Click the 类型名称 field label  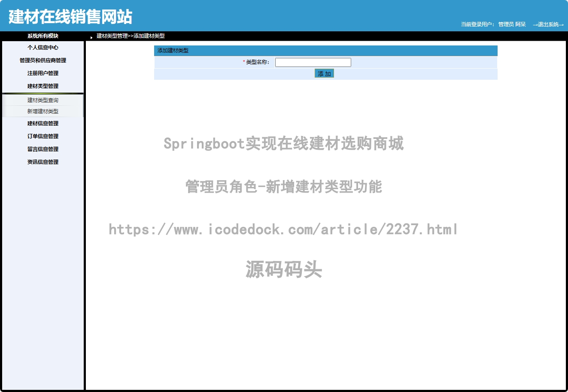tap(258, 62)
